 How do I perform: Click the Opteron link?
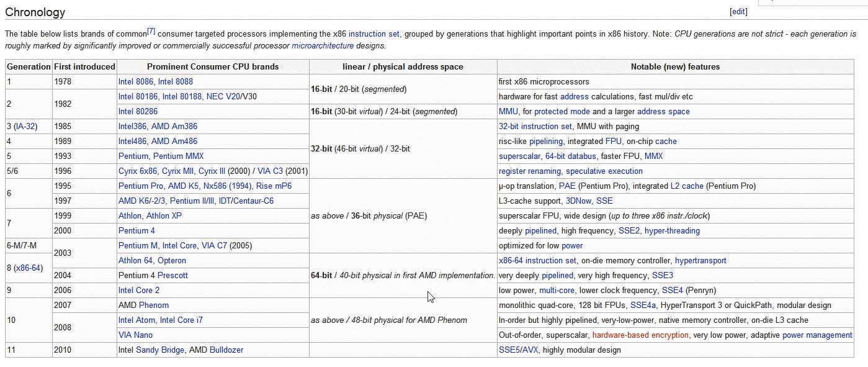(x=172, y=261)
